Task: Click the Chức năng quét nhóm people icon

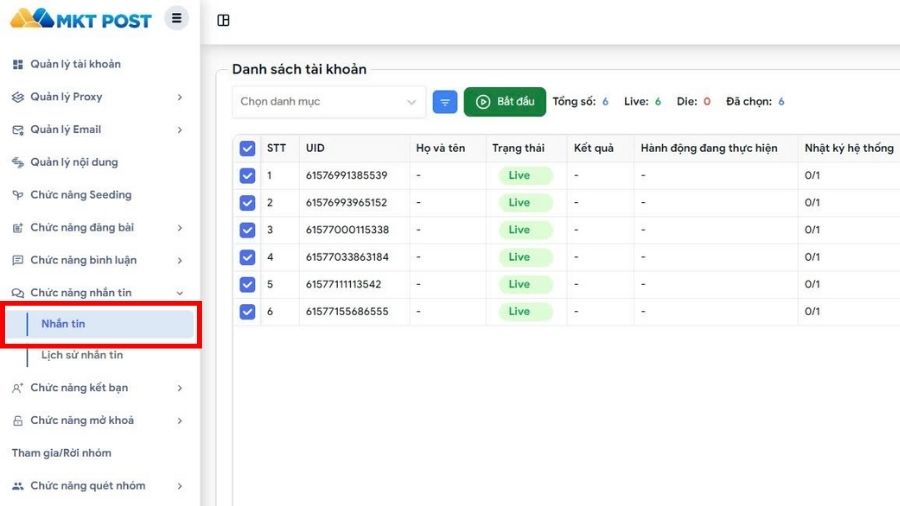Action: coord(17,486)
